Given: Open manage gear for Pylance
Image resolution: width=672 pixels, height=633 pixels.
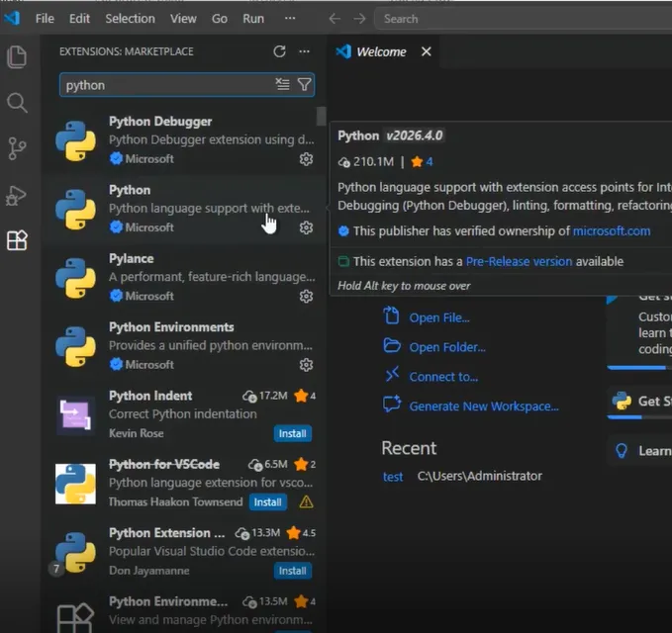Looking at the screenshot, I should (306, 296).
